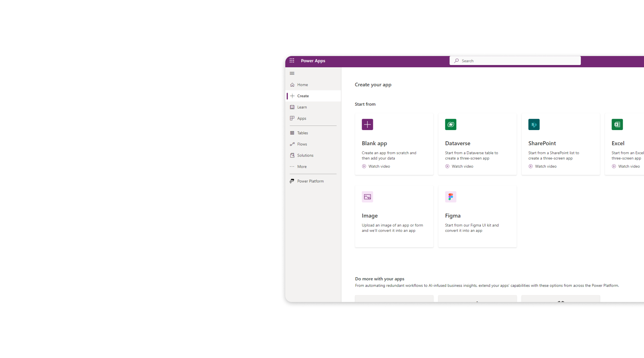Click the Tables icon in sidebar
644x358 pixels.
coord(292,133)
